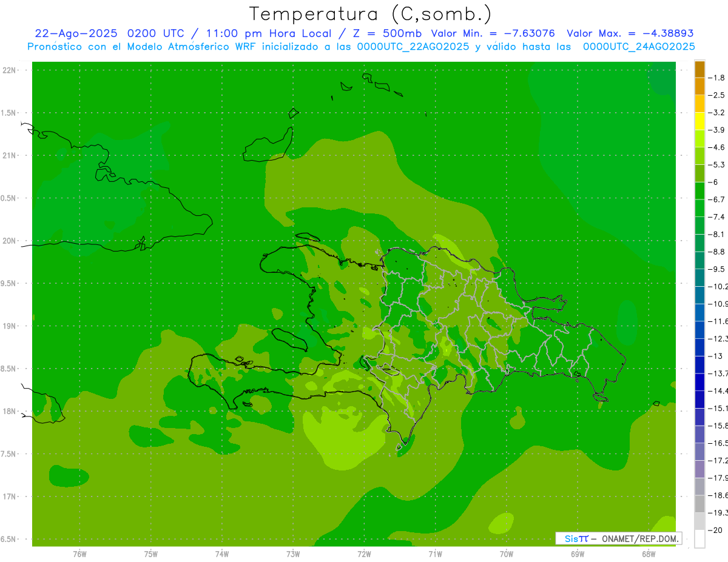Click the 69W longitude label
Screen dimensions: 728x562
(x=577, y=554)
